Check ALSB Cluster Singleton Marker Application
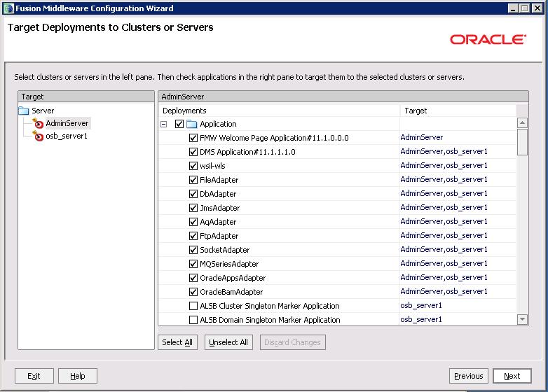The image size is (548, 392). click(x=193, y=306)
